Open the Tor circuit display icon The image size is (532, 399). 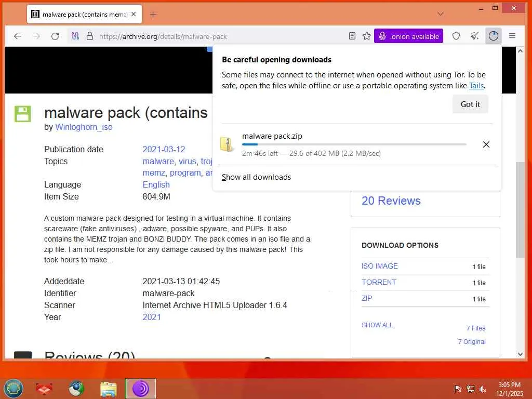click(75, 36)
